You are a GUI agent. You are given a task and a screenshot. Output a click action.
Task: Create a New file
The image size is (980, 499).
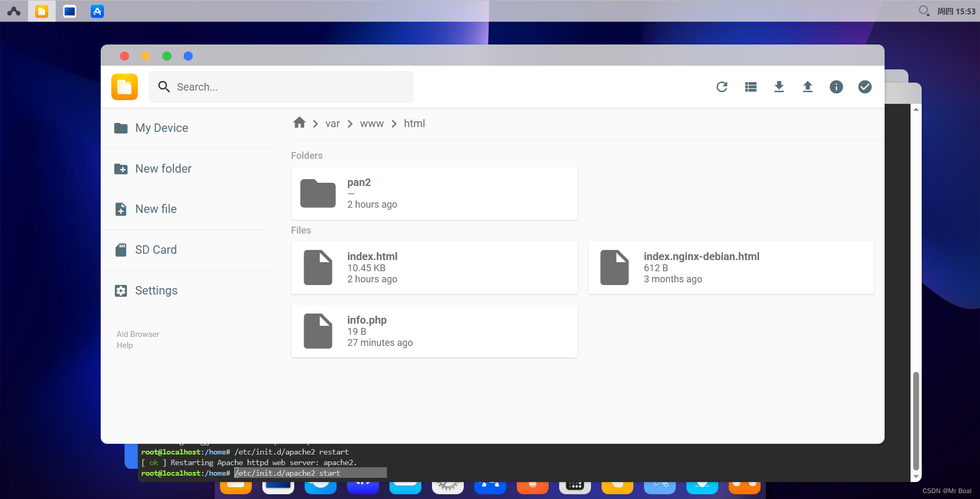point(156,209)
